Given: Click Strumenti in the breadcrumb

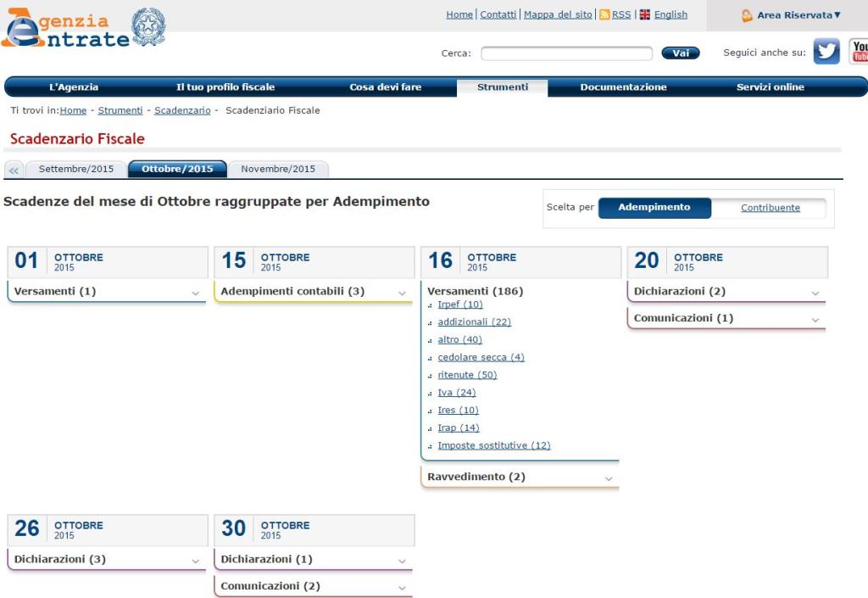Looking at the screenshot, I should coord(120,111).
